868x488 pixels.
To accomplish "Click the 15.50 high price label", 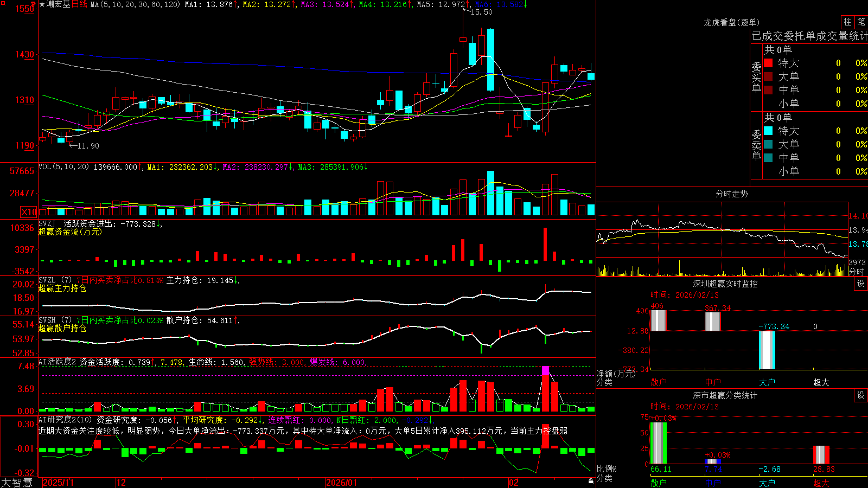I will pyautogui.click(x=481, y=12).
